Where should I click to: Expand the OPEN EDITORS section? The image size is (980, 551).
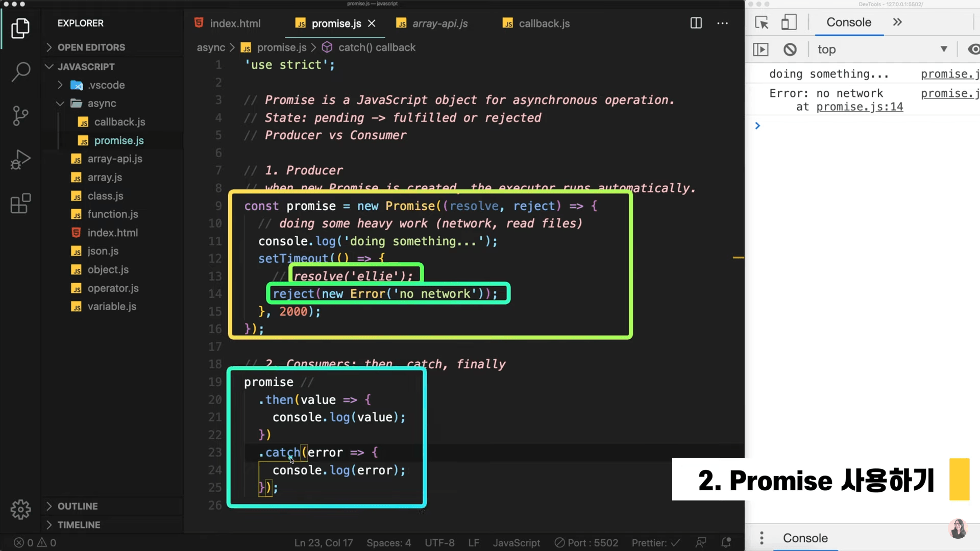click(91, 47)
